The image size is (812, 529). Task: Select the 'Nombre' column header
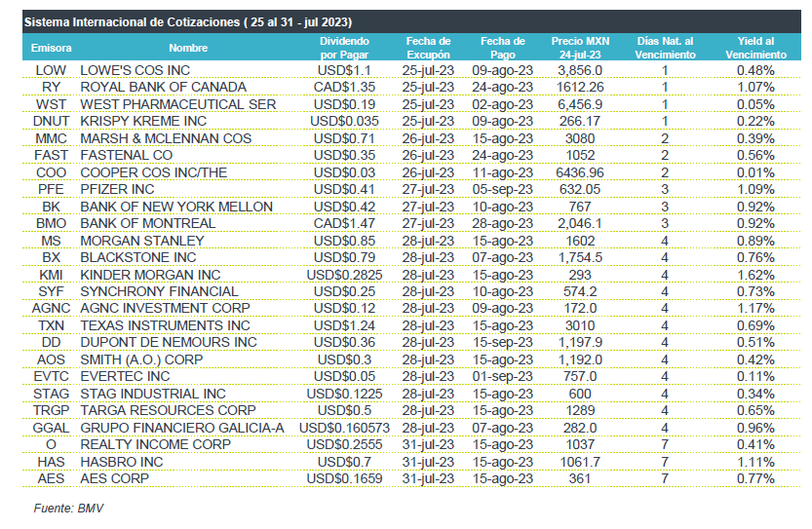click(188, 48)
